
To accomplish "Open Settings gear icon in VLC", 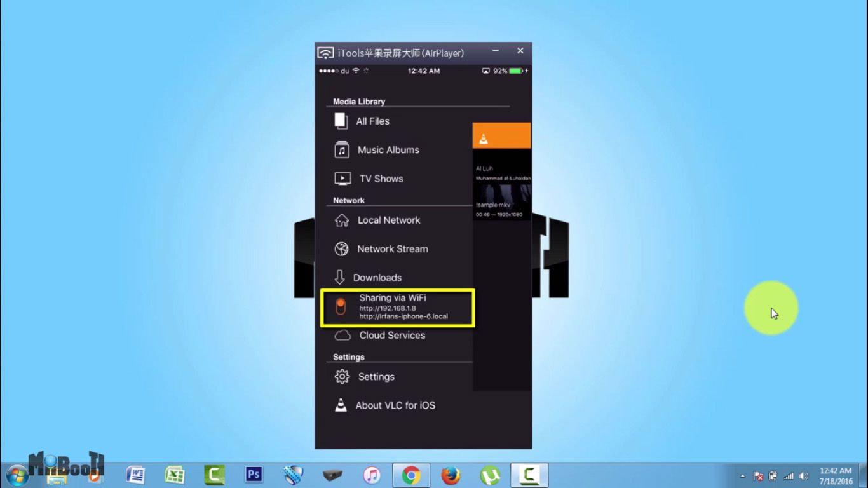I will click(342, 377).
